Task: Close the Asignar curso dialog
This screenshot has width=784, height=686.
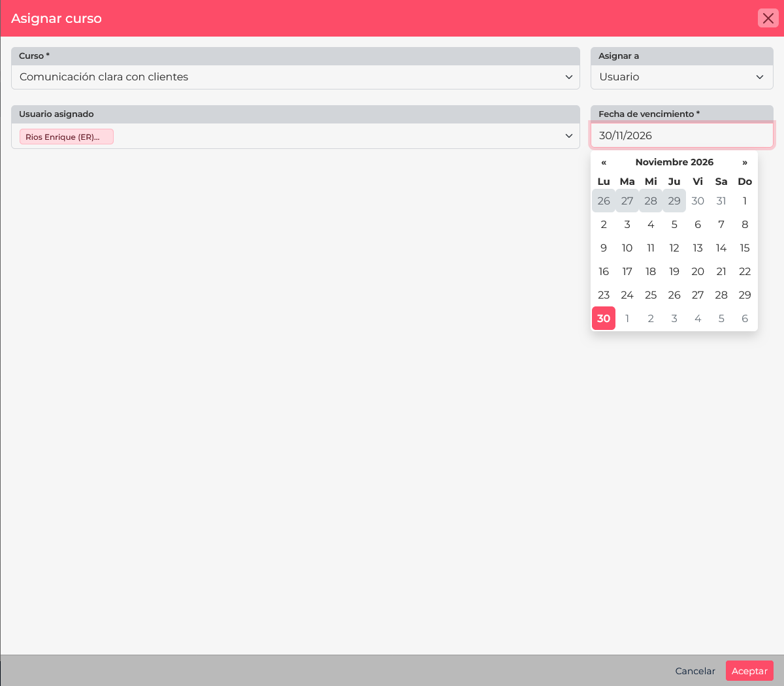Action: pyautogui.click(x=768, y=18)
